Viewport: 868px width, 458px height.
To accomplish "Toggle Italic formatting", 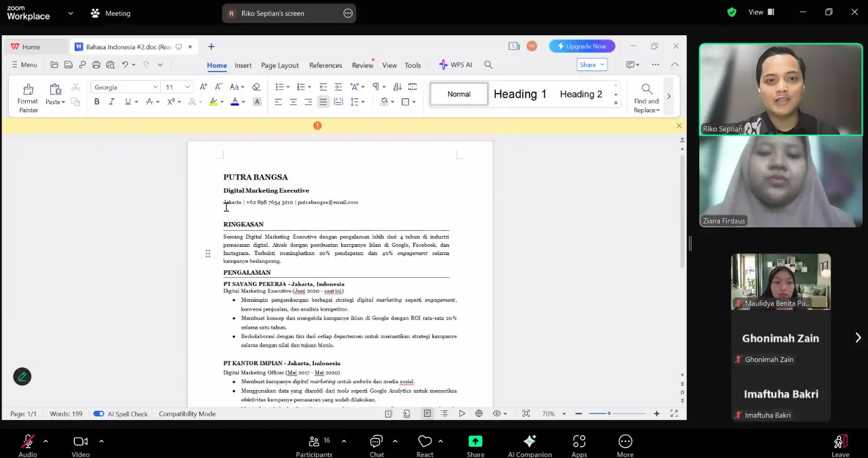I will pyautogui.click(x=112, y=101).
